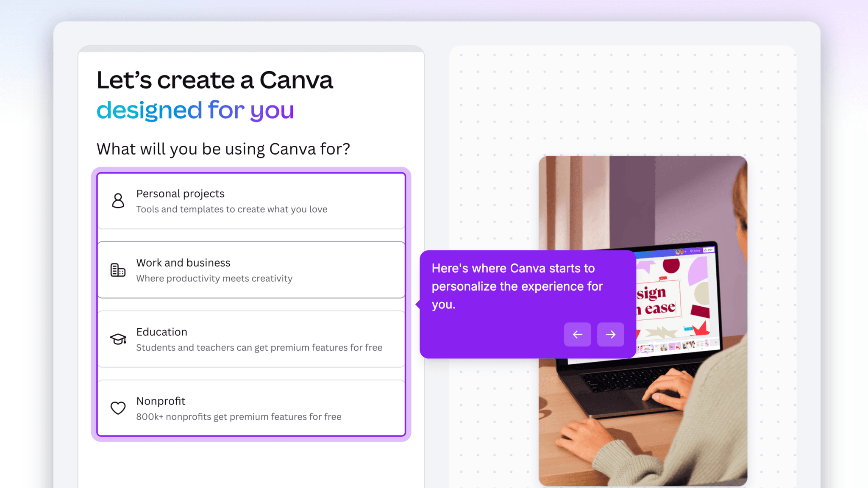This screenshot has width=868, height=488.
Task: Click '800k+ nonprofits get premium features for free'
Action: pos(239,416)
